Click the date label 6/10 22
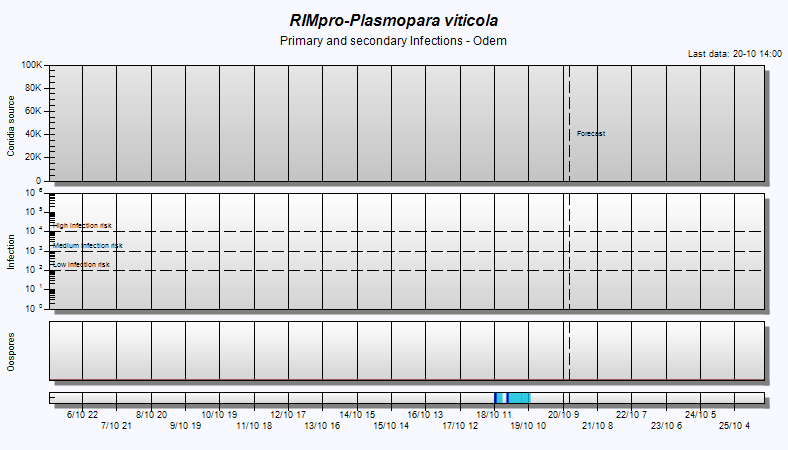The height and width of the screenshot is (450, 788). (82, 415)
